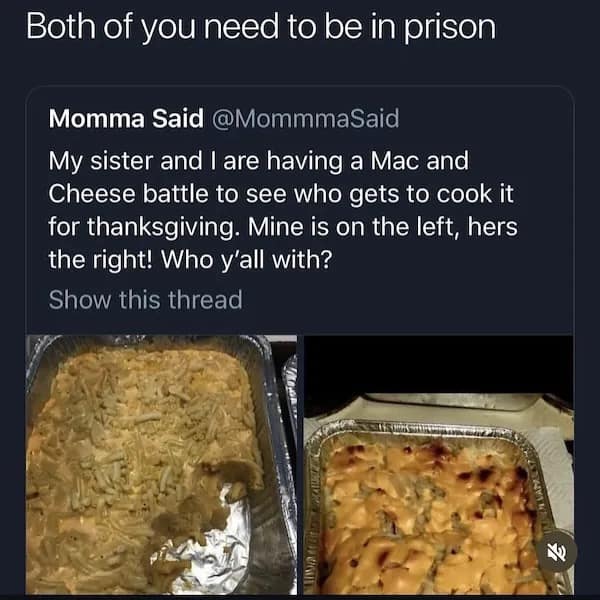The height and width of the screenshot is (600, 600).
Task: Click the 'Cheese battle to see who' line
Action: tap(280, 194)
